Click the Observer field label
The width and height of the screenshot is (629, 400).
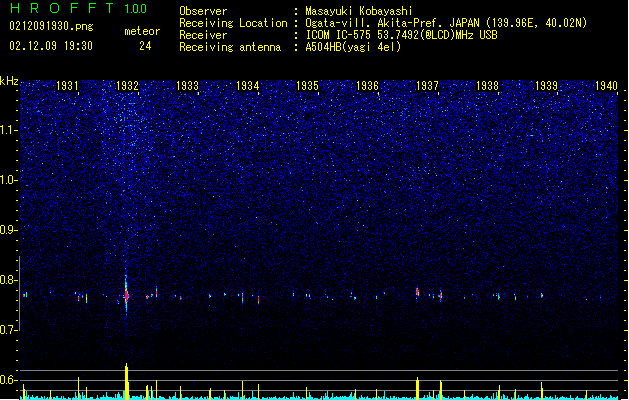[x=203, y=11]
